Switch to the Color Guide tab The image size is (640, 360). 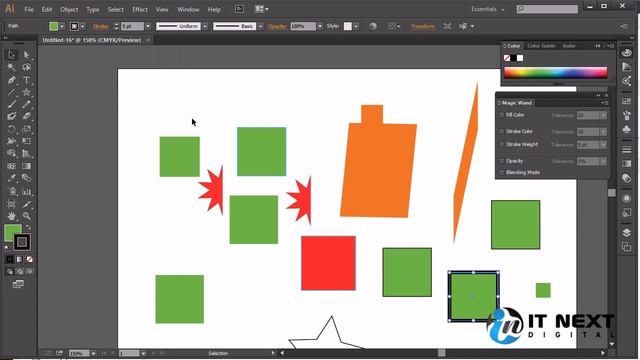(541, 46)
